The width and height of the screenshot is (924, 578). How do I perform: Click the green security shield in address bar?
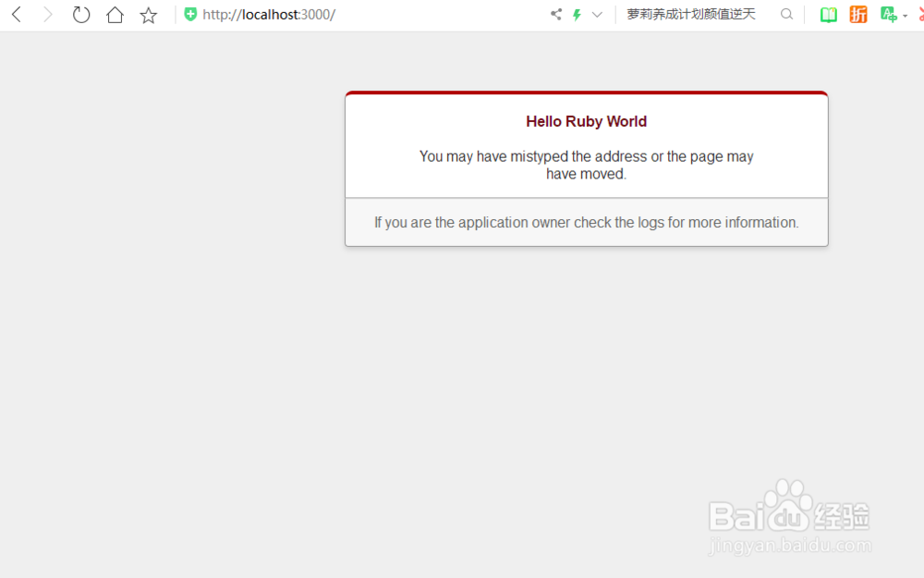(189, 14)
